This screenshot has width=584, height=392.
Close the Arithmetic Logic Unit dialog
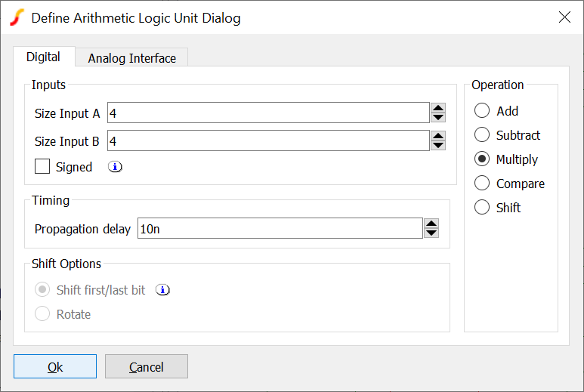(x=564, y=17)
